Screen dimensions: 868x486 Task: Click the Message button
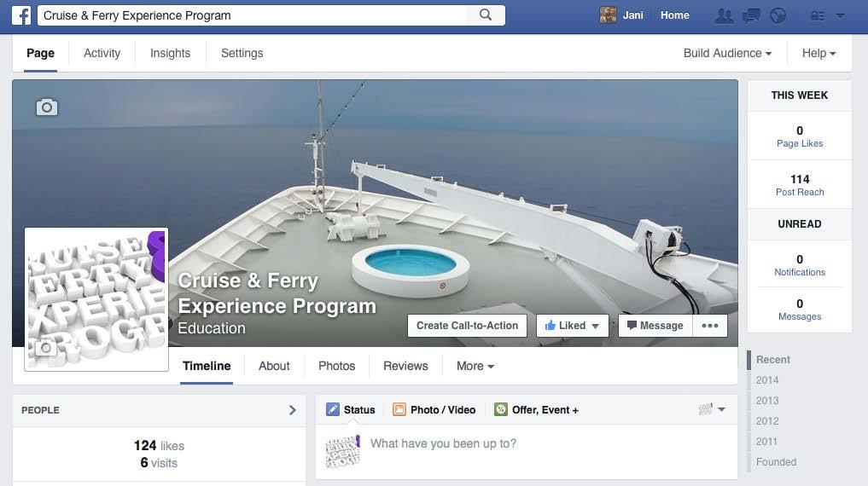tap(655, 326)
